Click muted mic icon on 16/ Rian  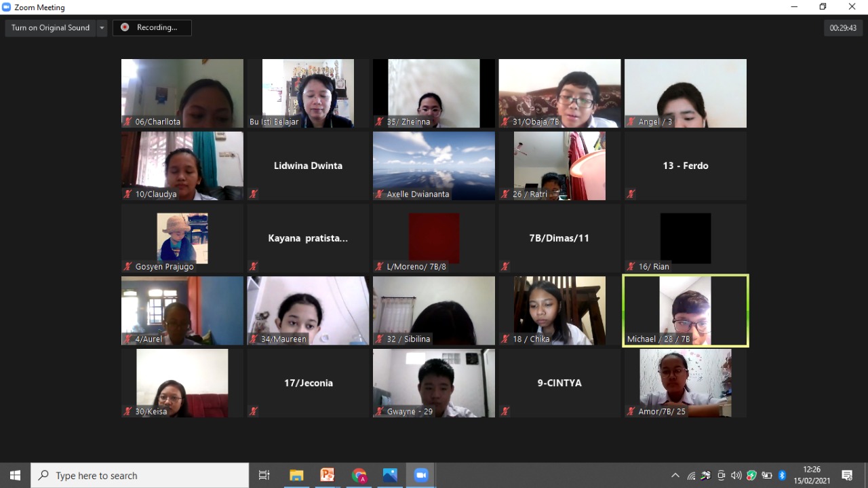coord(631,267)
